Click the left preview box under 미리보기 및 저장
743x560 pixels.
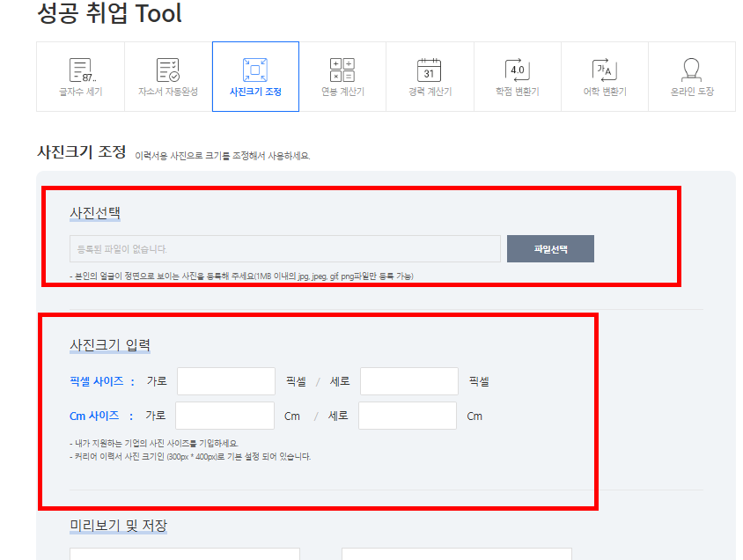tap(183, 556)
